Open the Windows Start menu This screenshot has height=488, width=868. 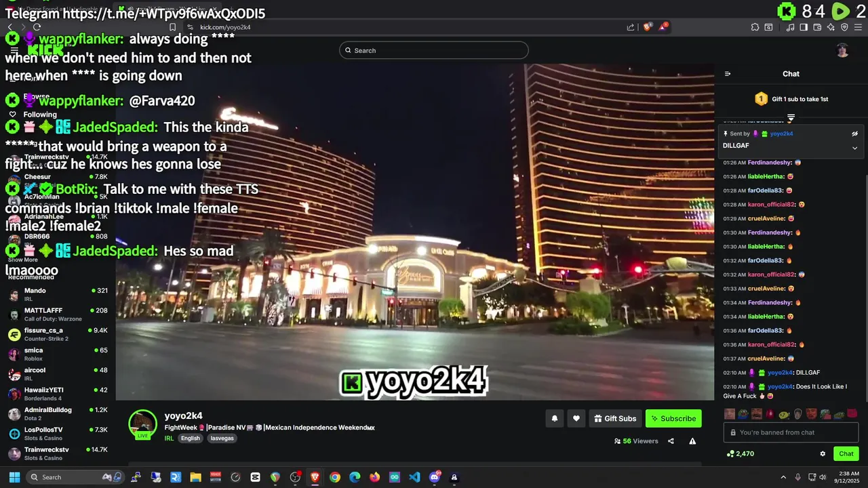14,477
